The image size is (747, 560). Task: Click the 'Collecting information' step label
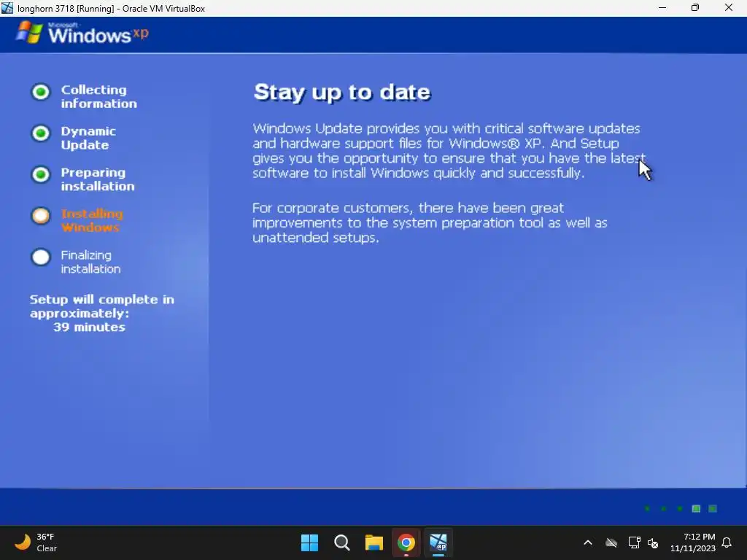coord(98,97)
